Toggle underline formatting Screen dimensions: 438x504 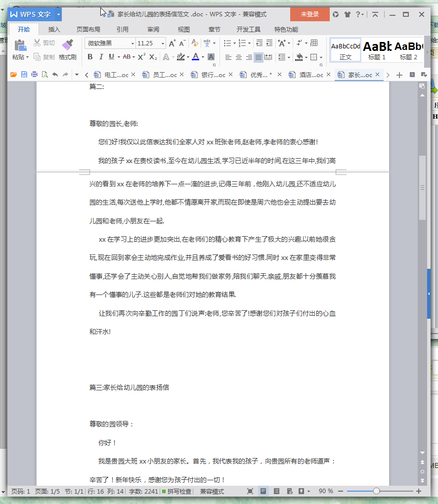pyautogui.click(x=111, y=57)
